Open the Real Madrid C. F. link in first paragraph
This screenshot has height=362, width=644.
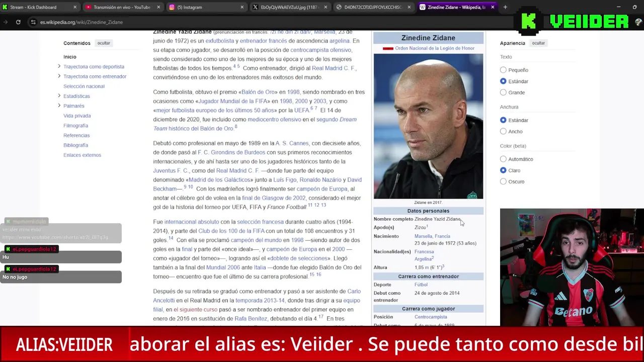tap(333, 68)
